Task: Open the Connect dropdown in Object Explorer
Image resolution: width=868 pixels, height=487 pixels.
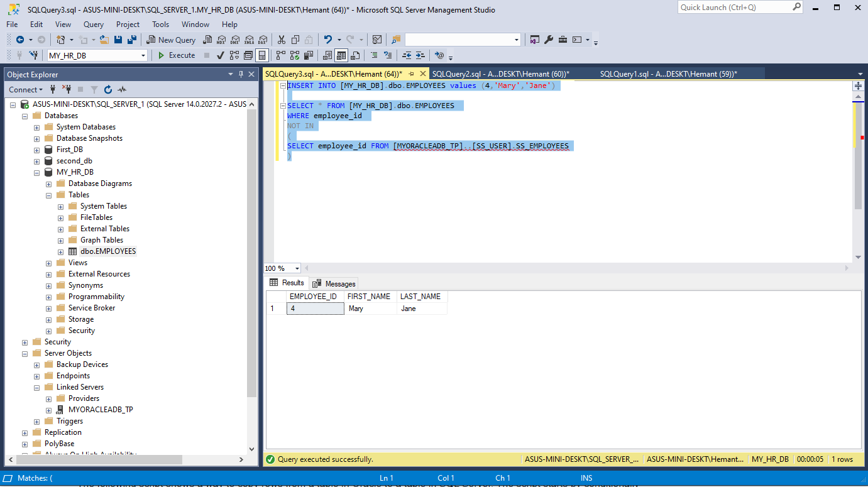Action: tap(26, 89)
